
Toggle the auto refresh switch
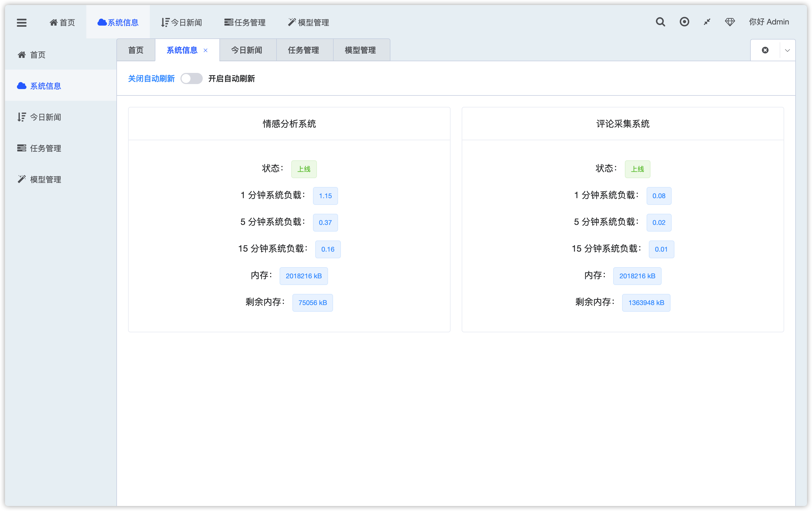(191, 78)
